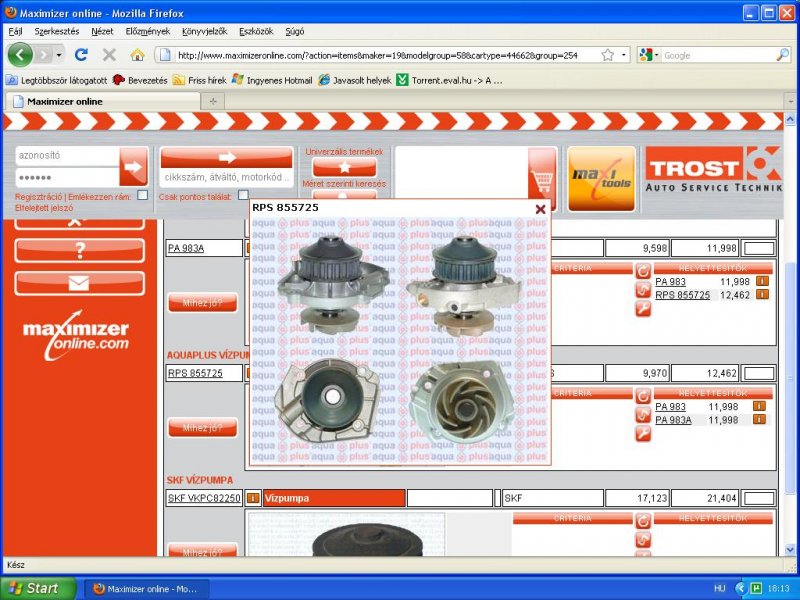
Task: Click the Firefox forward navigation button
Action: (x=43, y=55)
